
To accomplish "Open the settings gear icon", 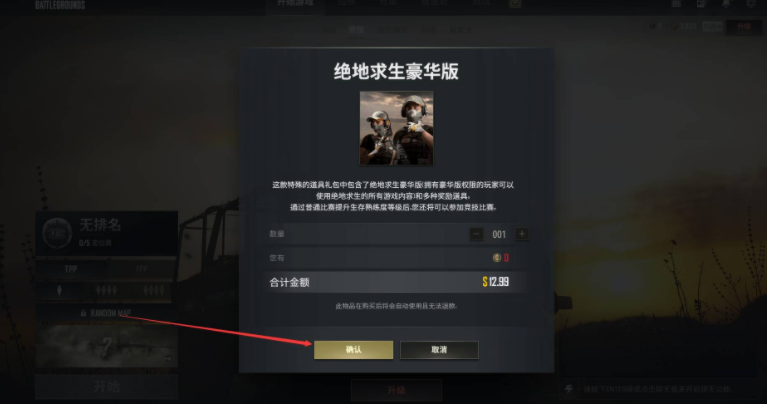I will click(751, 4).
